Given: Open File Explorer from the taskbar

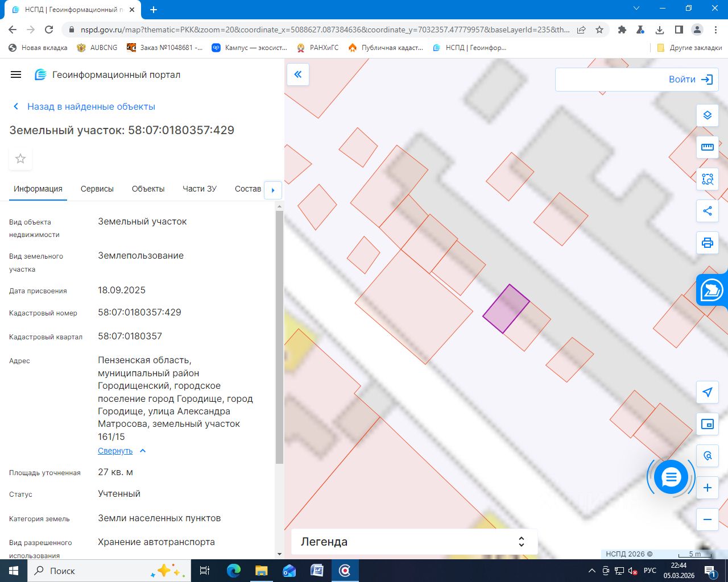Looking at the screenshot, I should pos(261,571).
